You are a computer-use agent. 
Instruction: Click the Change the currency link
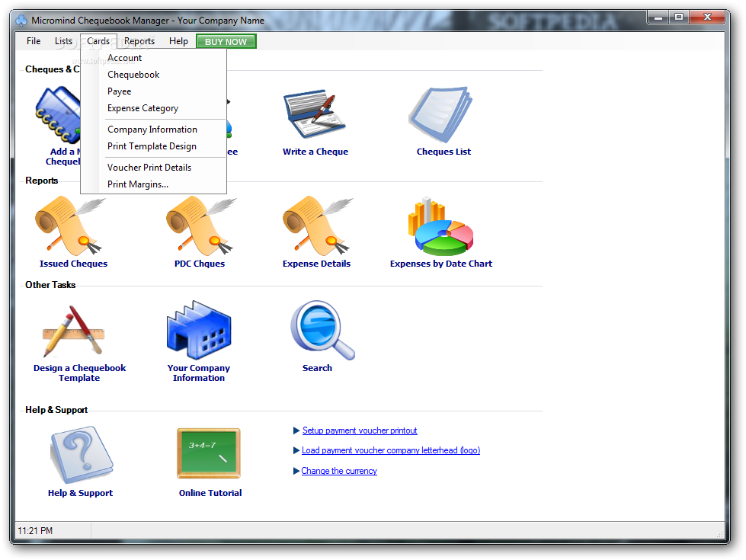pyautogui.click(x=339, y=471)
